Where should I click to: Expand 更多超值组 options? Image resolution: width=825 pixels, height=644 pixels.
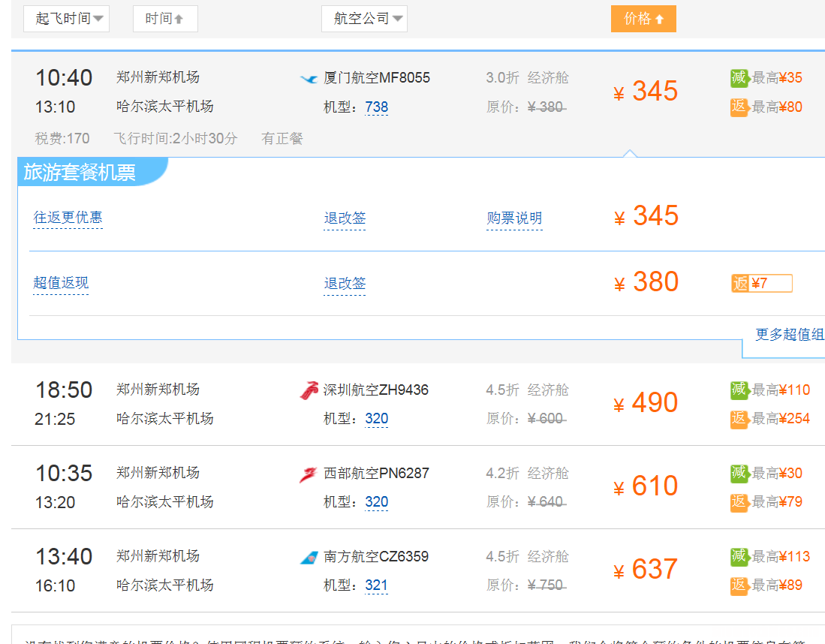pos(789,335)
